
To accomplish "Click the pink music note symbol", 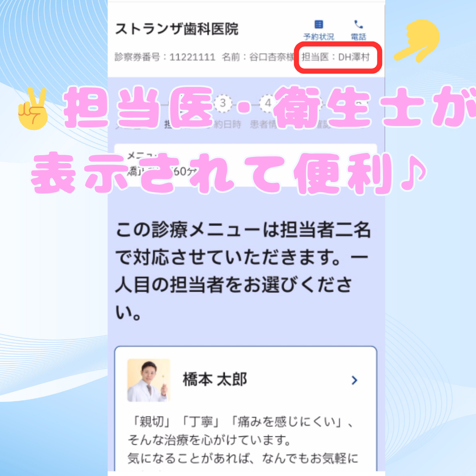I will click(x=413, y=173).
